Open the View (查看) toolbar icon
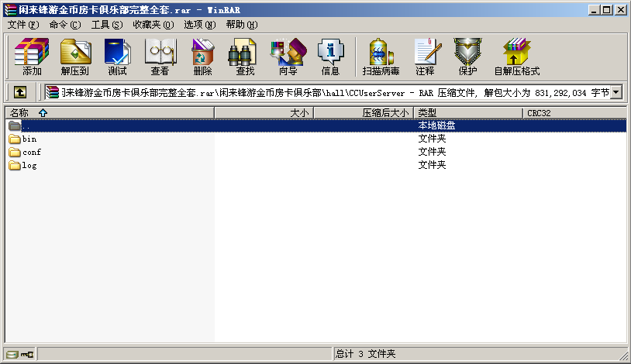 (160, 57)
